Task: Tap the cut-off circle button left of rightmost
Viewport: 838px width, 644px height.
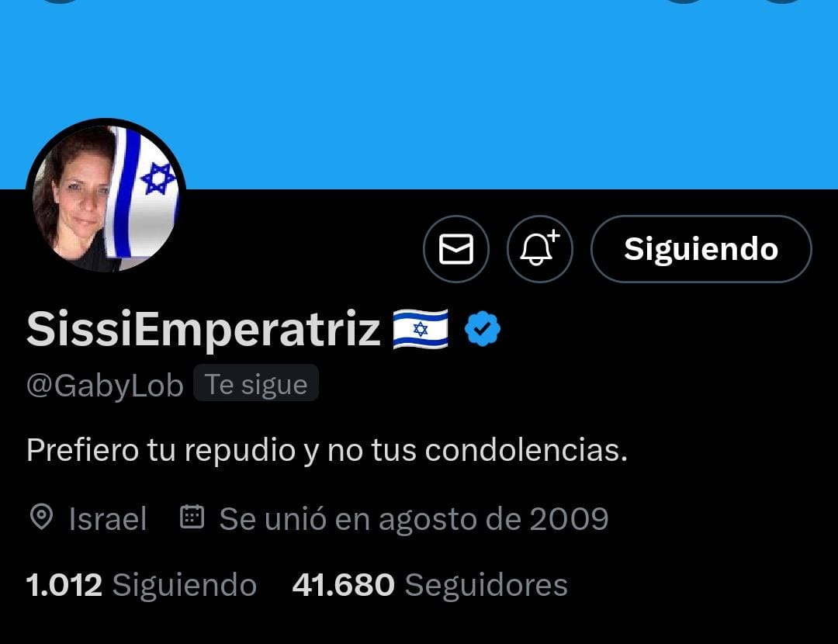Action: click(684, 1)
